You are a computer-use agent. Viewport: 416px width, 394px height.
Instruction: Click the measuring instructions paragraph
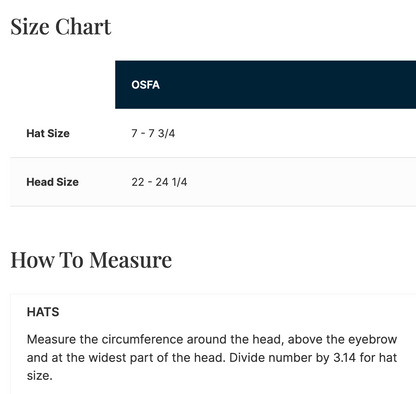coord(212,358)
